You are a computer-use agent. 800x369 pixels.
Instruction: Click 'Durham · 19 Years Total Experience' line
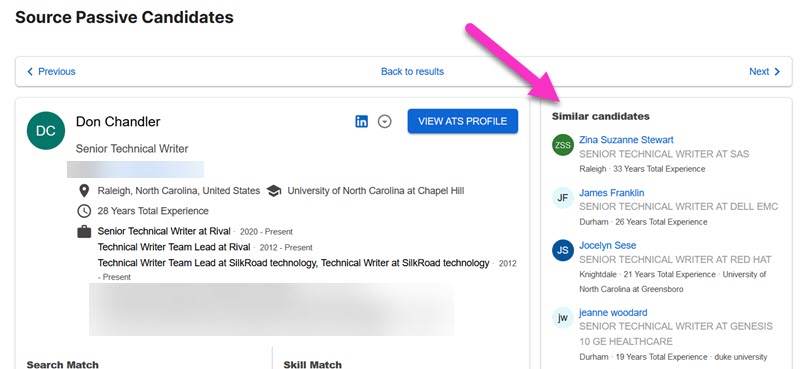[643, 357]
